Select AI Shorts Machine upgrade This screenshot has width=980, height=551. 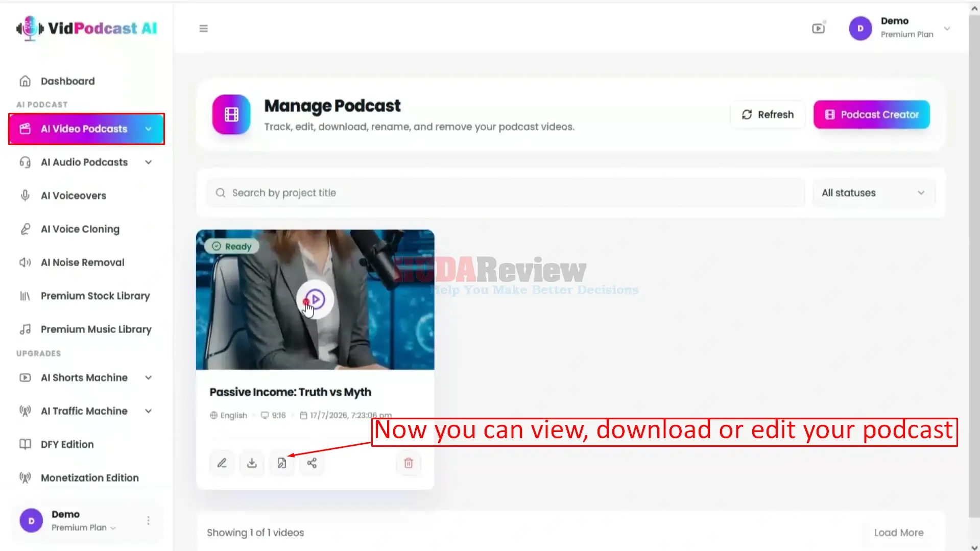(x=84, y=378)
